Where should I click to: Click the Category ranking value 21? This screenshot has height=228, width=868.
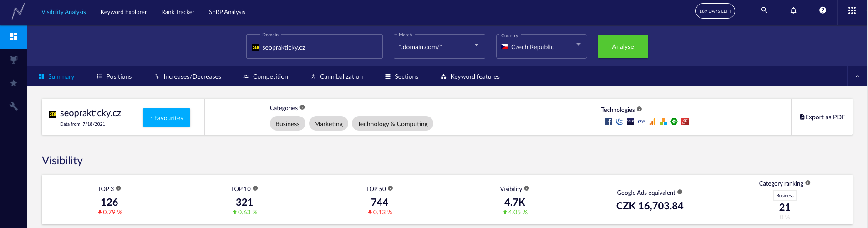(x=785, y=207)
